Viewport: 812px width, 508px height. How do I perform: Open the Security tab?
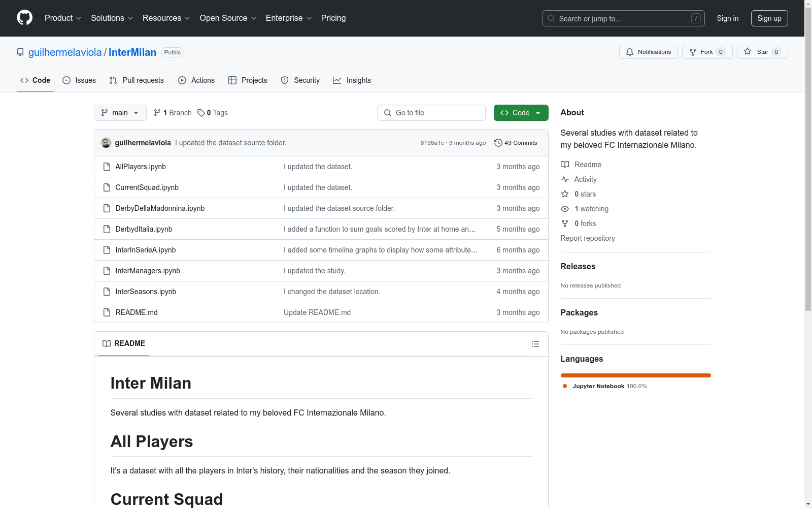coord(300,80)
